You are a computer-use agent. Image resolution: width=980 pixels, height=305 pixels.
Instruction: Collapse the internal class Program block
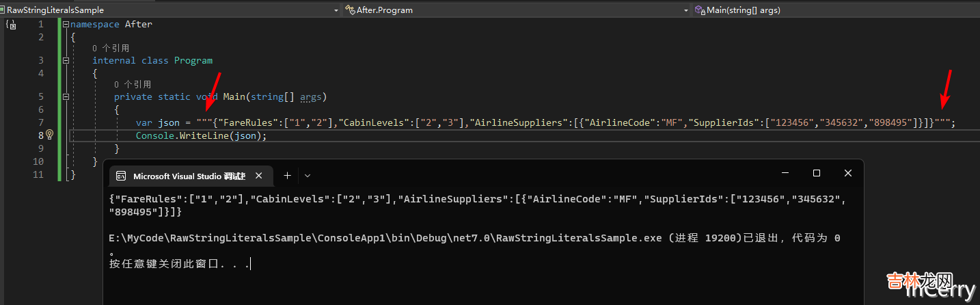[66, 61]
